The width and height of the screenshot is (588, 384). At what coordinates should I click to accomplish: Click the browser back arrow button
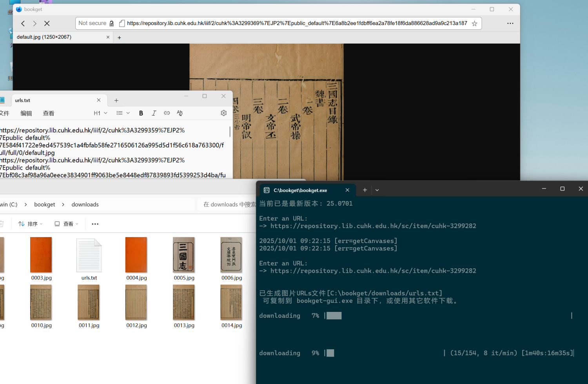[23, 24]
